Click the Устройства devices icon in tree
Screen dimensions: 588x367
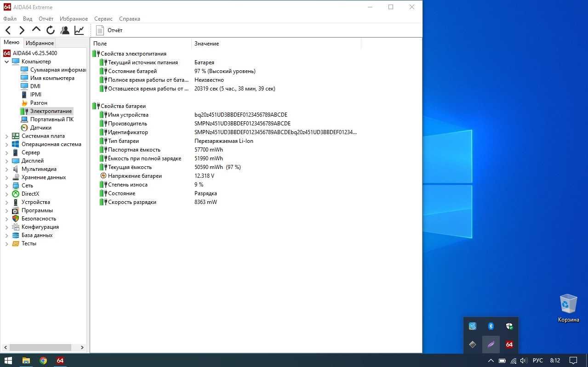tap(16, 202)
